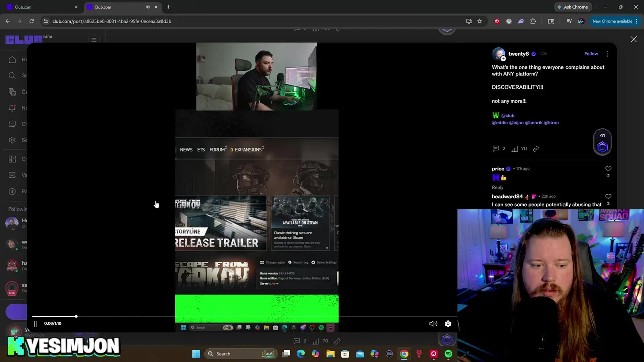644x362 pixels.
Task: Open headward84's profile name
Action: tap(507, 197)
